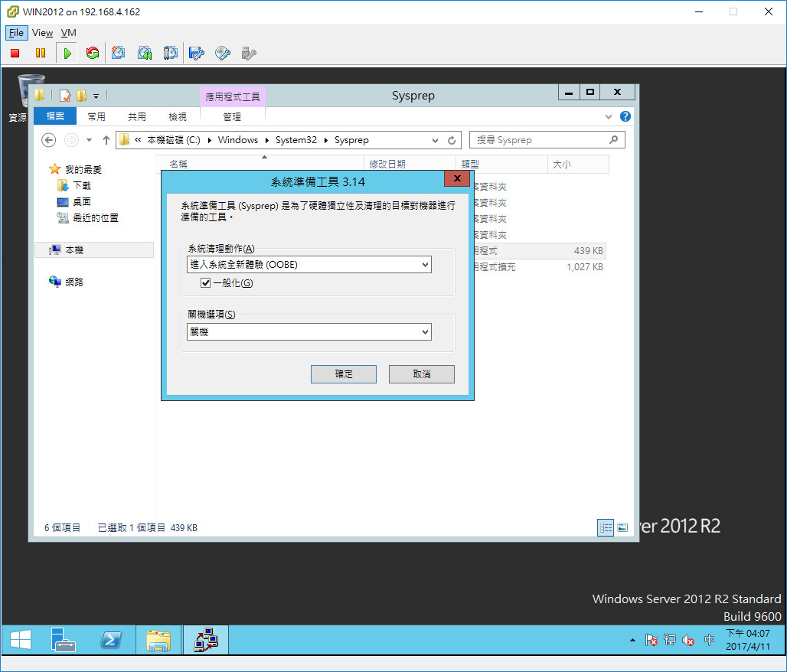Click 取消 button in Sysprep dialog
The height and width of the screenshot is (672, 787).
click(422, 374)
